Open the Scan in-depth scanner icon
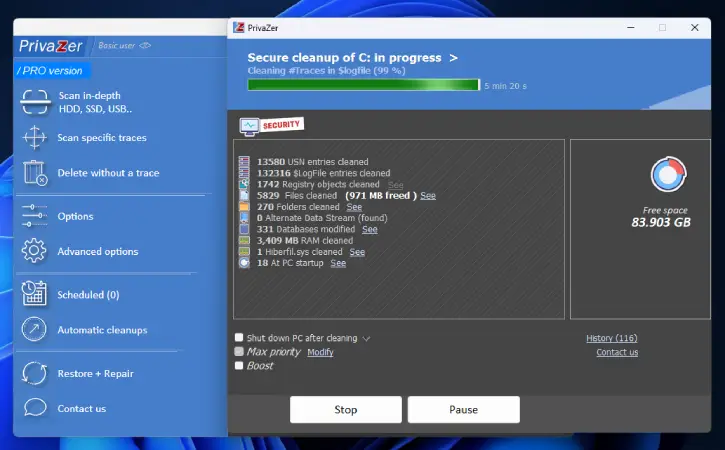The image size is (725, 450). (x=35, y=102)
